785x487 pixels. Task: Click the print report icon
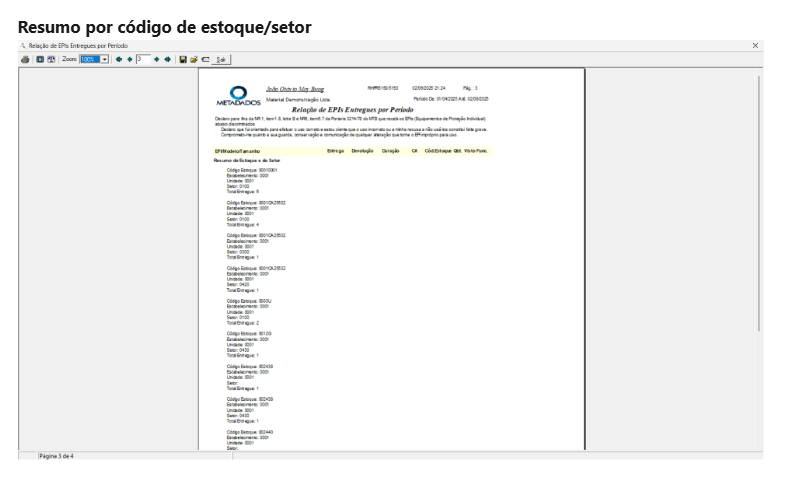(26, 60)
